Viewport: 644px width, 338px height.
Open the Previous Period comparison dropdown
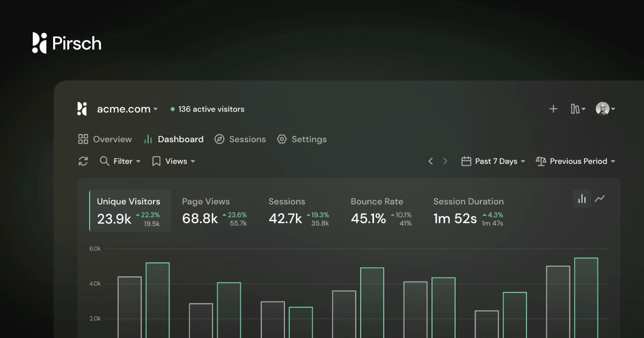(x=575, y=161)
